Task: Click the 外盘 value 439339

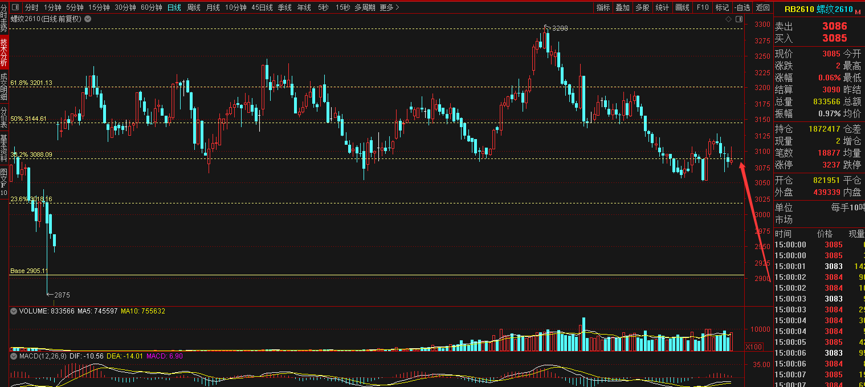Action: pos(826,192)
